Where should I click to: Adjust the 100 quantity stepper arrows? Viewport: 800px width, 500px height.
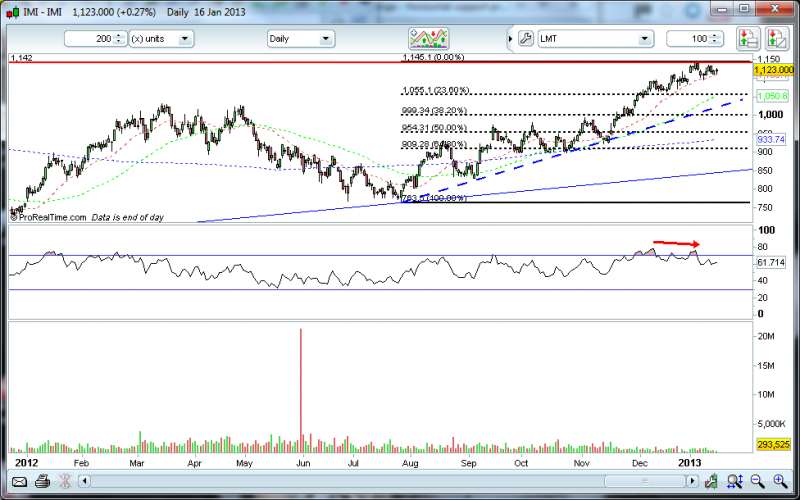(x=715, y=39)
